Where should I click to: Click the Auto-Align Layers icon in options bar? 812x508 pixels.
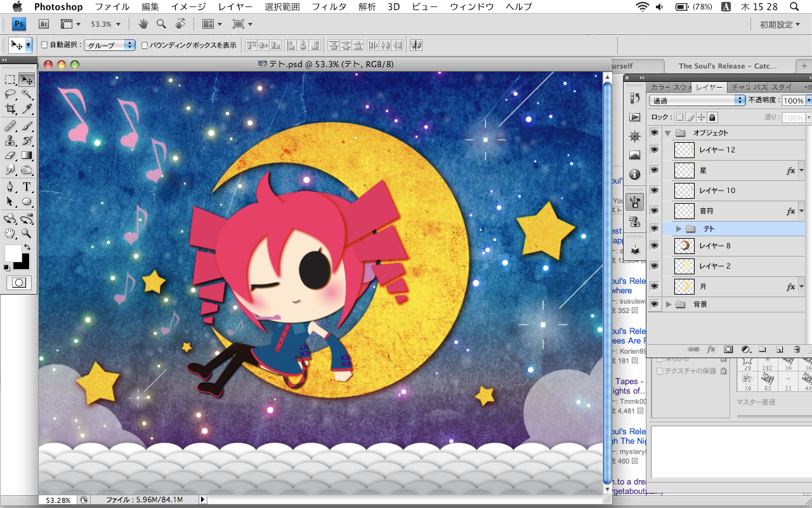point(416,45)
